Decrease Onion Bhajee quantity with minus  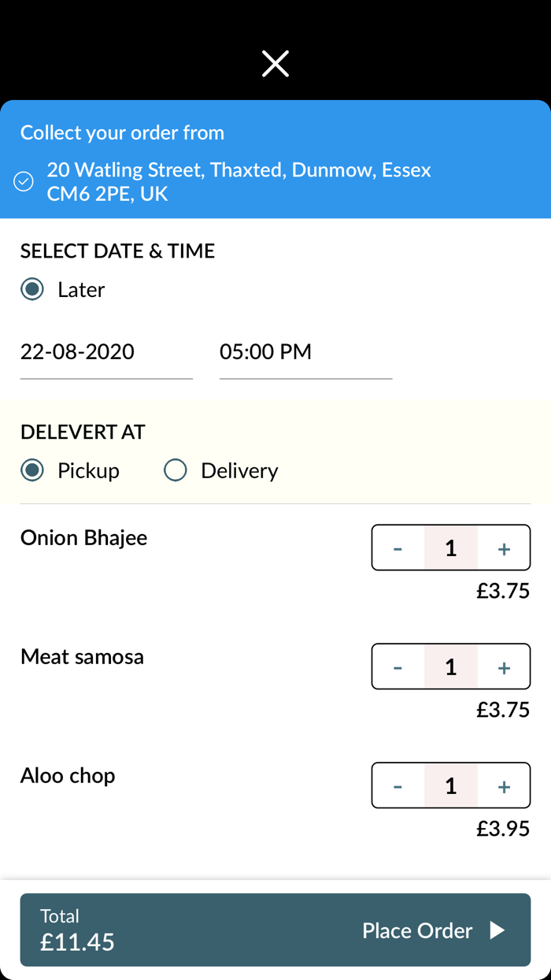coord(398,548)
